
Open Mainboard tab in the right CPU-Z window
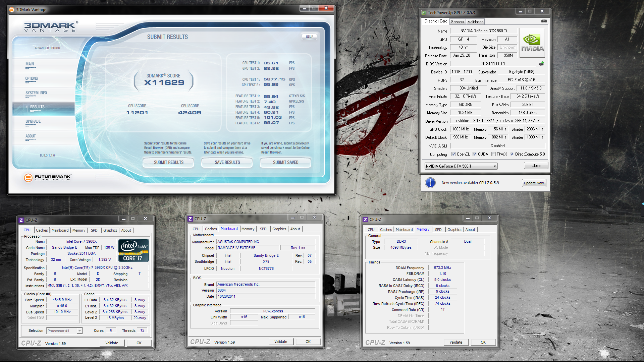pyautogui.click(x=404, y=230)
